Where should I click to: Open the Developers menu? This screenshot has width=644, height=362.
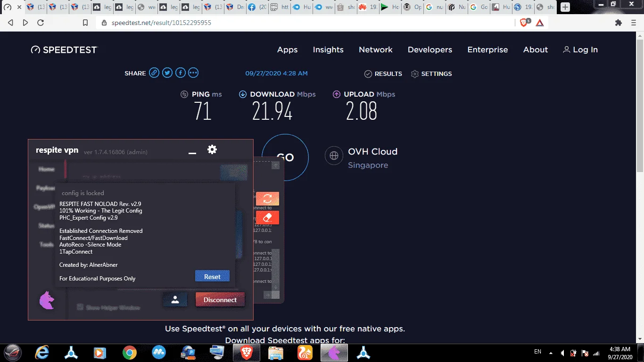pos(430,49)
